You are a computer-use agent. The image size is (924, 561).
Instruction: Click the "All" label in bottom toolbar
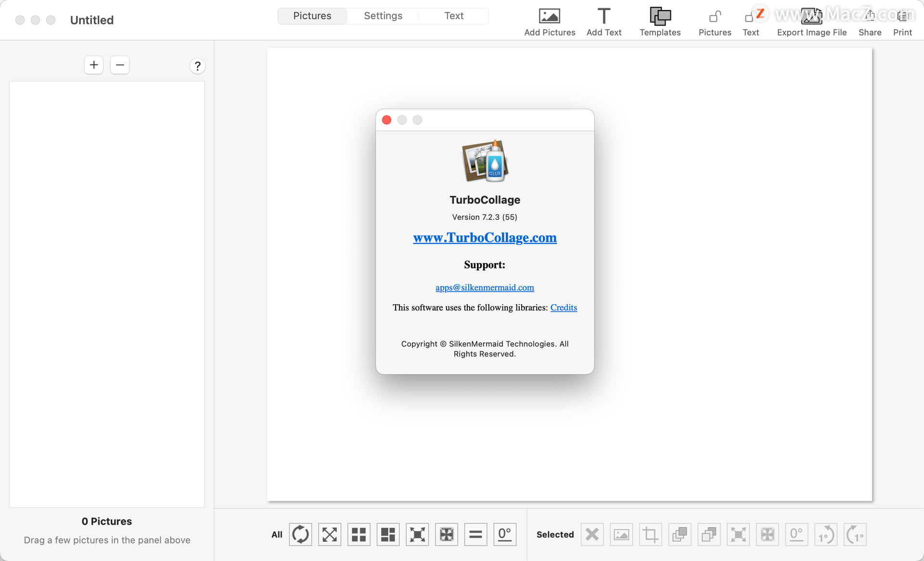point(277,535)
